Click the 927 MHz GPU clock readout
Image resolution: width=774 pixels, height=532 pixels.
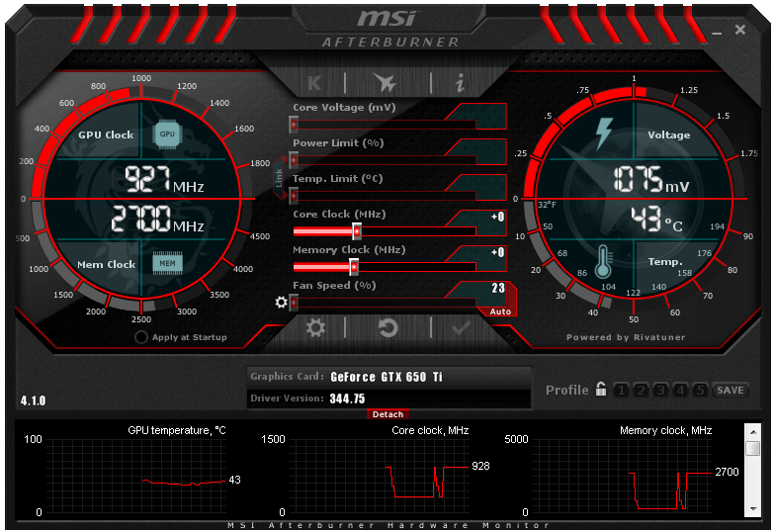164,179
